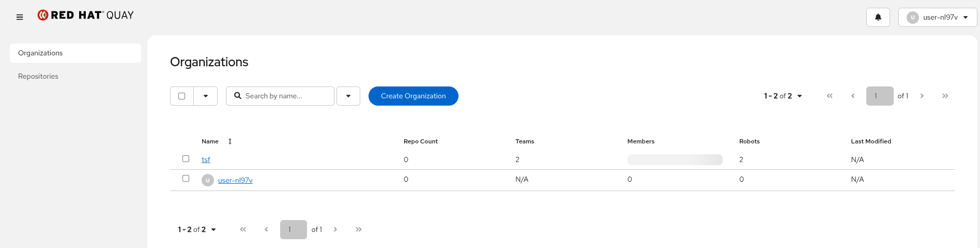Open the tsf organization link
This screenshot has width=980, height=248.
point(206,159)
